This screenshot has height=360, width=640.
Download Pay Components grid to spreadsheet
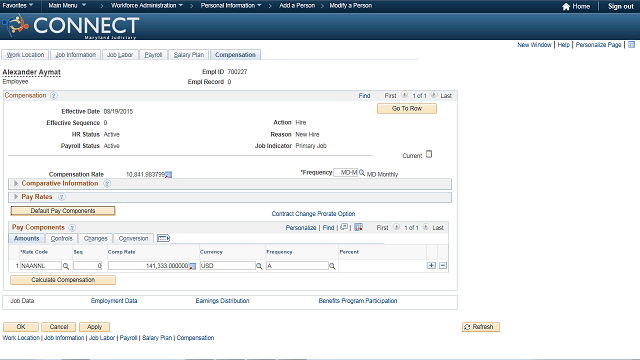[x=358, y=227]
